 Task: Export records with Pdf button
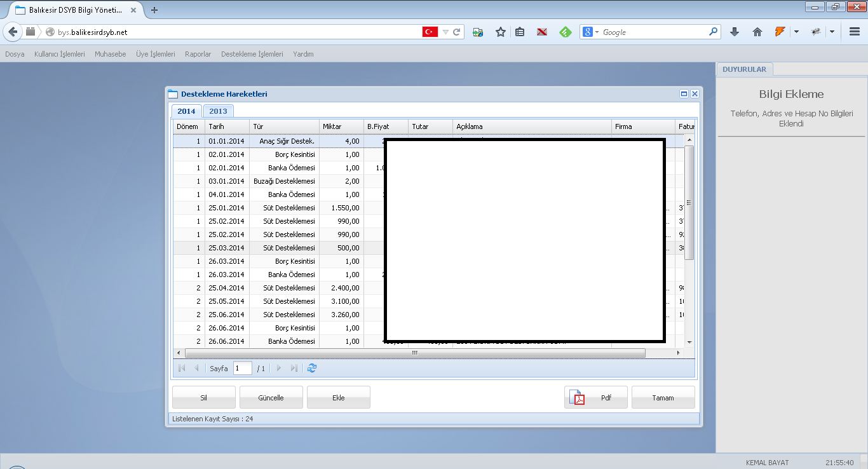click(x=596, y=398)
